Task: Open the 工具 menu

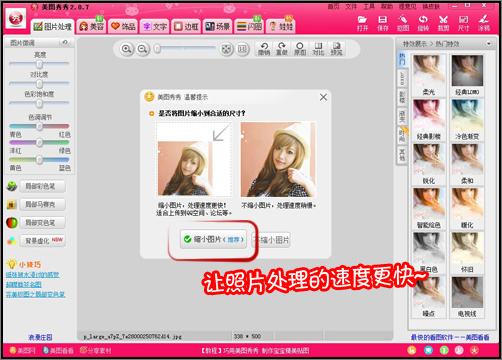Action: [369, 7]
